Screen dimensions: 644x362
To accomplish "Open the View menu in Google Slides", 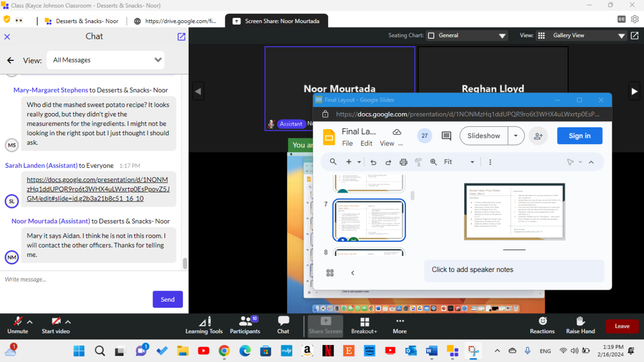I will pyautogui.click(x=387, y=143).
